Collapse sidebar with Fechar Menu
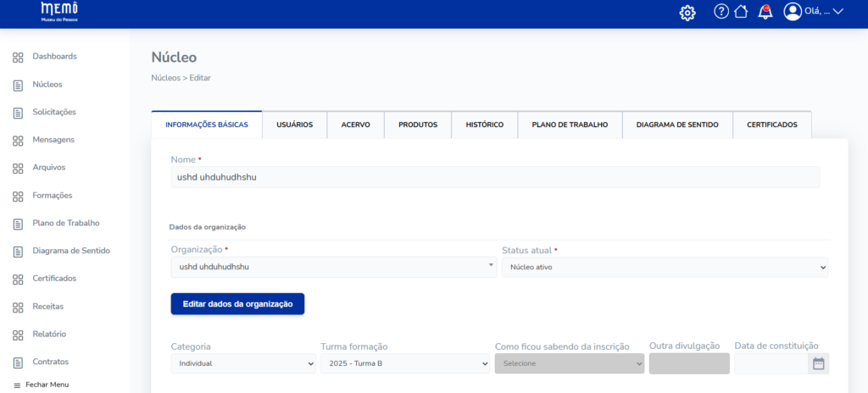The height and width of the screenshot is (393, 868). click(41, 385)
